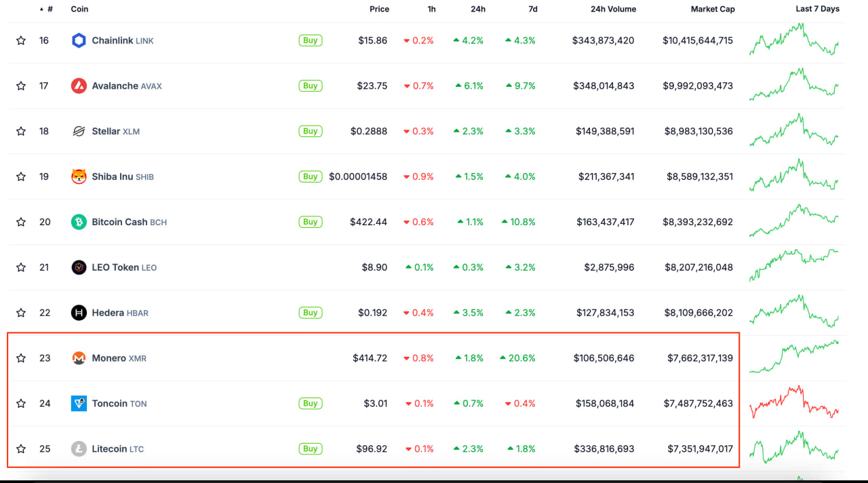This screenshot has height=483, width=868.
Task: Click the Avalanche AVAX flame logo
Action: pos(79,85)
